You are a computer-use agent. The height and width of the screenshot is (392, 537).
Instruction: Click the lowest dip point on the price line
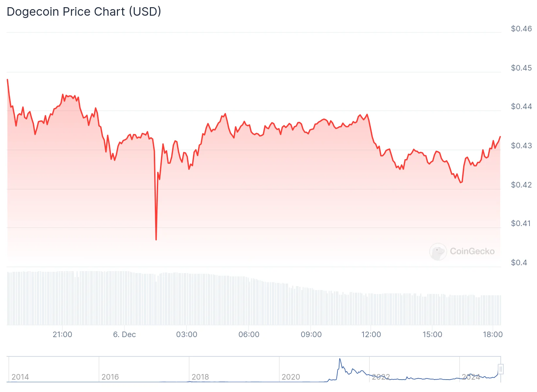156,240
